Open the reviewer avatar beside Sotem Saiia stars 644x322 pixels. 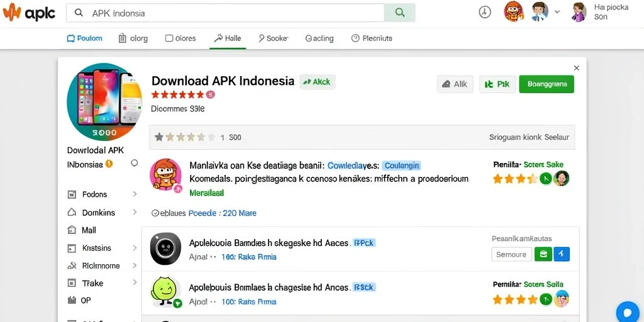(561, 299)
